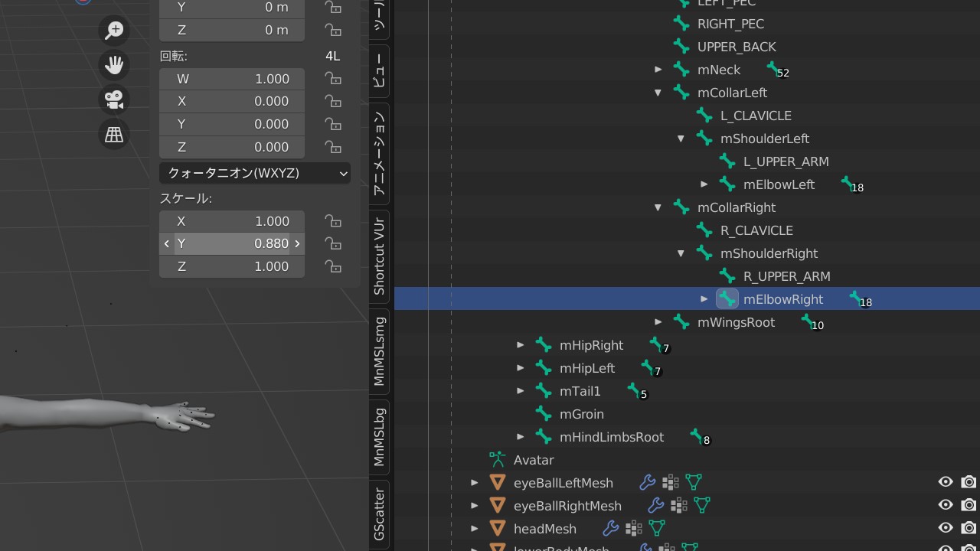The height and width of the screenshot is (551, 980).
Task: Collapse mShoulderLeft bone children
Action: (681, 139)
